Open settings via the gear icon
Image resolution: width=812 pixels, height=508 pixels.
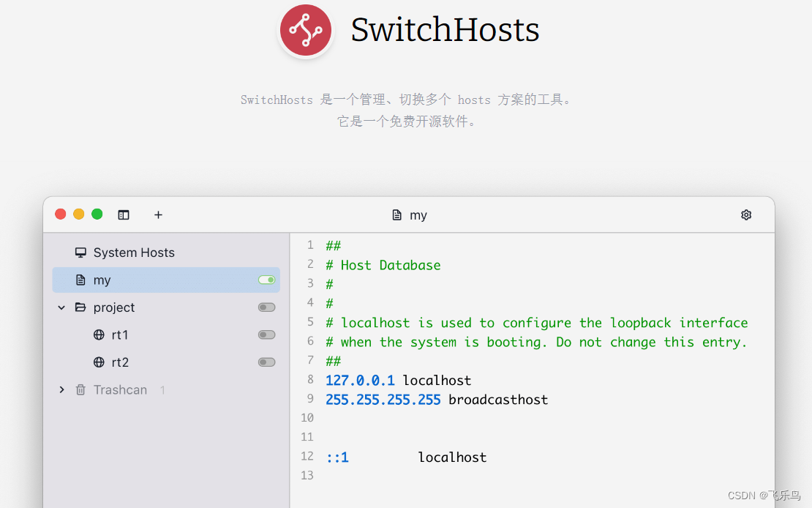pos(746,214)
